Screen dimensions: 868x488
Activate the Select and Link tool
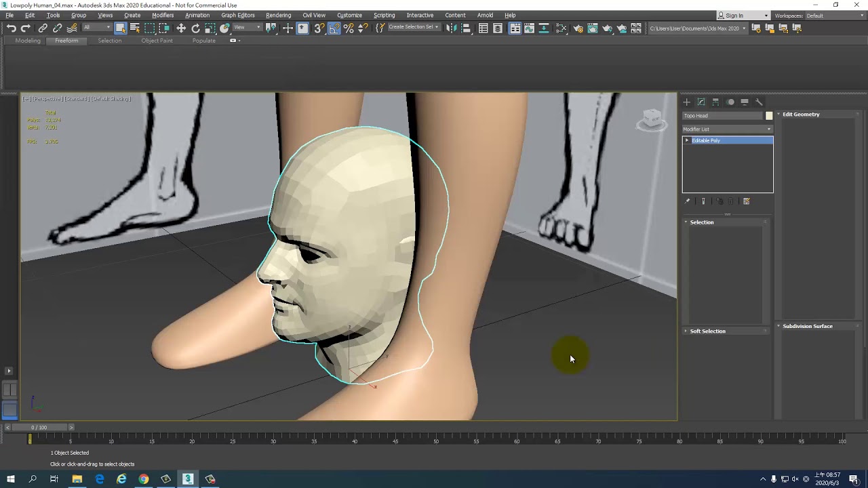click(x=43, y=28)
